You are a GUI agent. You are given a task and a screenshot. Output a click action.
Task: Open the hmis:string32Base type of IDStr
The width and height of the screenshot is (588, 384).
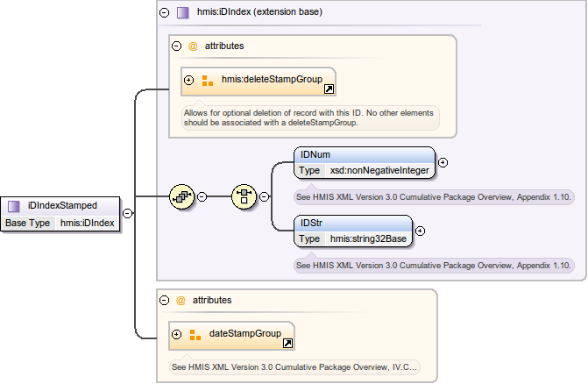point(367,238)
